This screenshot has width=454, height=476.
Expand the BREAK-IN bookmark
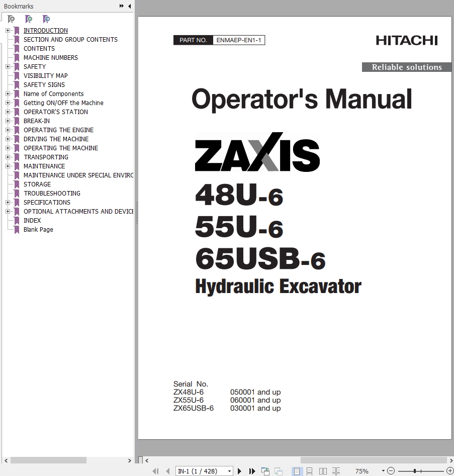8,121
